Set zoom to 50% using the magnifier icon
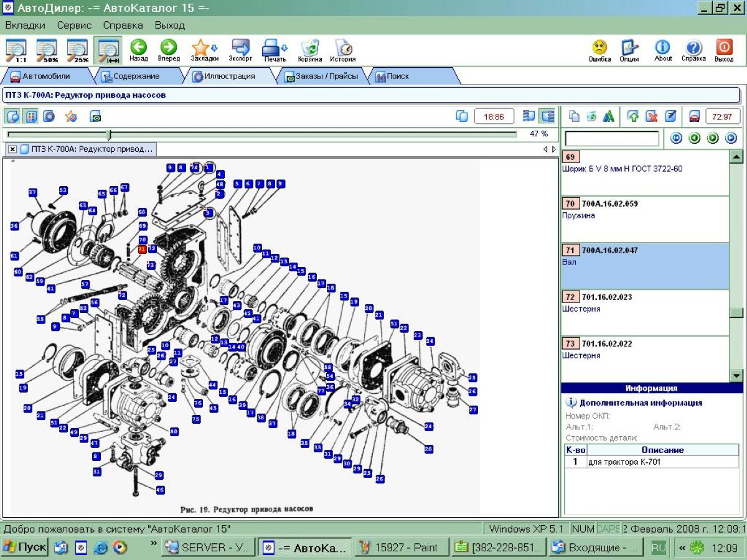This screenshot has height=560, width=747. click(47, 50)
